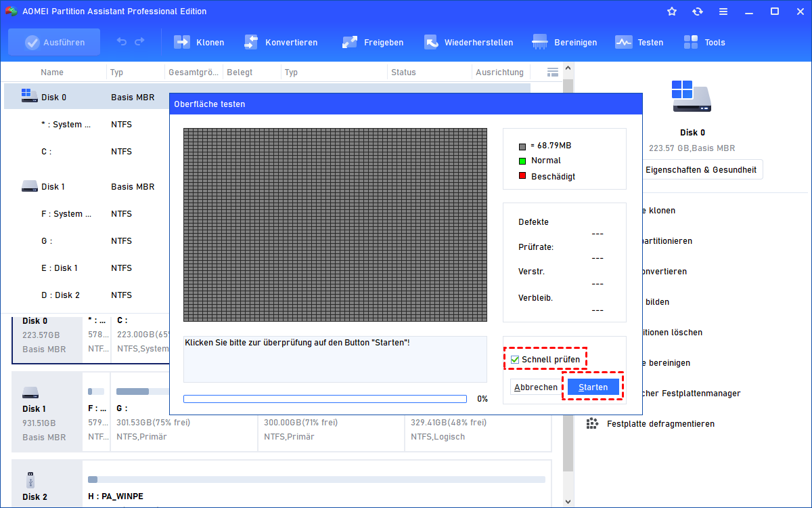Click Festplatte defragmentieren option
The height and width of the screenshot is (508, 812).
pyautogui.click(x=660, y=423)
